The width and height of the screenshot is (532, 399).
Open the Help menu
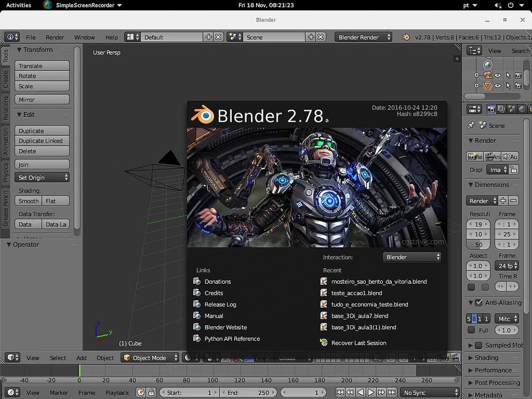[111, 37]
